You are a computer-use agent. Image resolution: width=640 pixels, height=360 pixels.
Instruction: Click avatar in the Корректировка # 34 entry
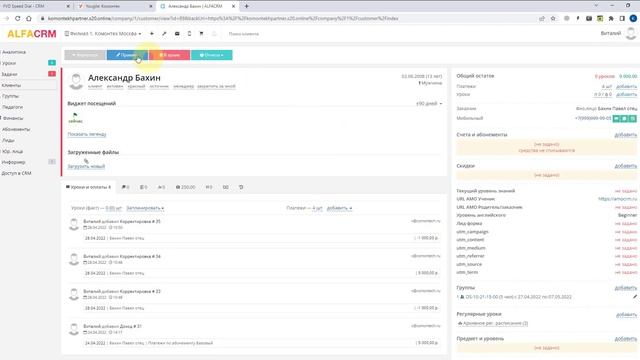pos(74,259)
